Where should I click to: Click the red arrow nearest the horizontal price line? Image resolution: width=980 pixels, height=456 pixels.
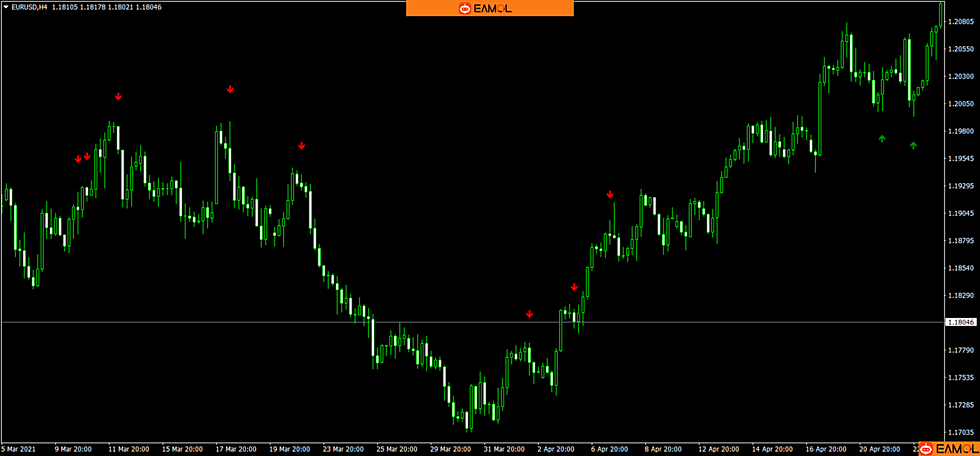(x=530, y=314)
